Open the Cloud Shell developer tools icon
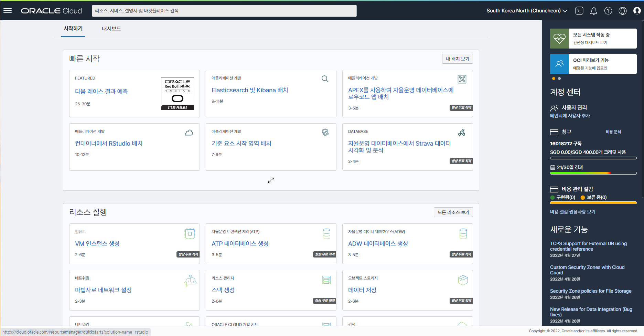Screen dimensions: 644x336 pyautogui.click(x=579, y=11)
